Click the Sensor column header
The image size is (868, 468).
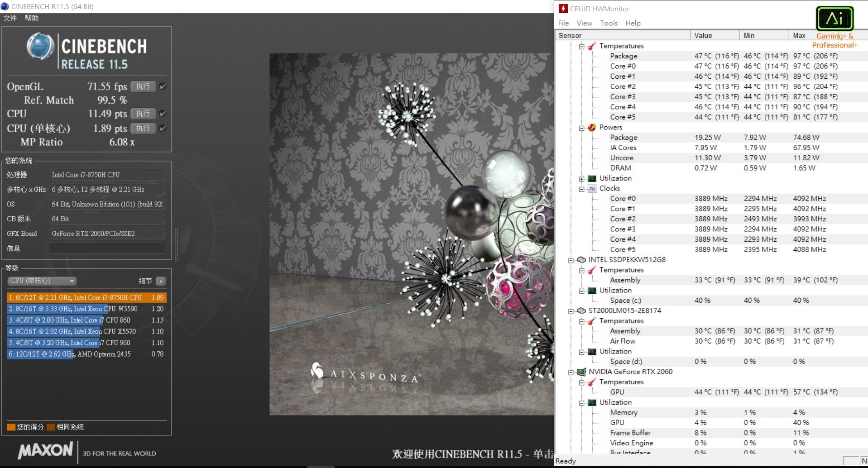coord(623,35)
